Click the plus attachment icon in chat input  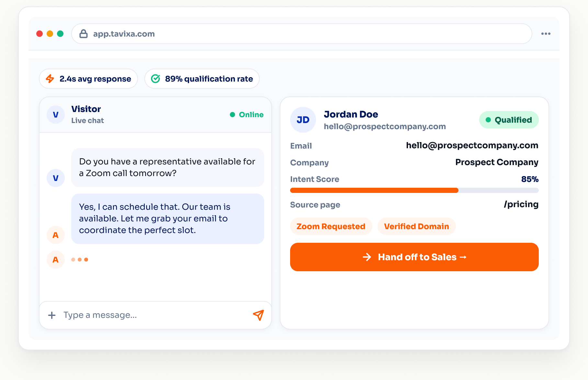click(x=52, y=315)
